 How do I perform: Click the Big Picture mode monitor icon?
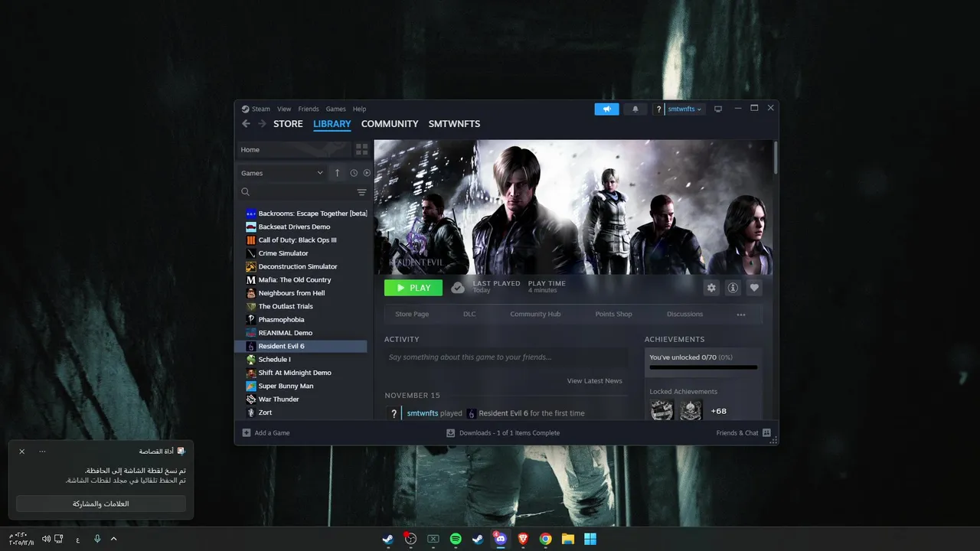718,109
